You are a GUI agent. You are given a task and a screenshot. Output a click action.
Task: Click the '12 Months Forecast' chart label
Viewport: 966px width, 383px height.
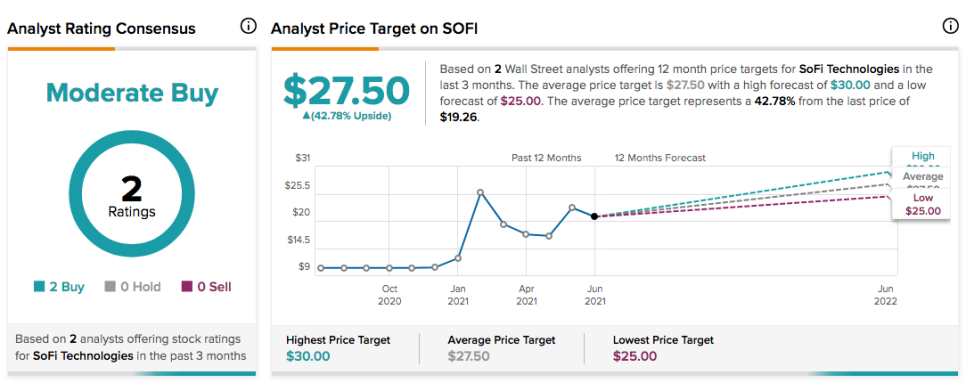pos(660,158)
